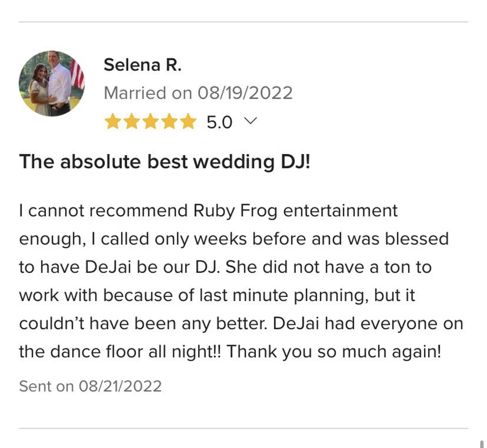This screenshot has width=487, height=448.
Task: Click the second gold rating star
Action: [x=131, y=122]
